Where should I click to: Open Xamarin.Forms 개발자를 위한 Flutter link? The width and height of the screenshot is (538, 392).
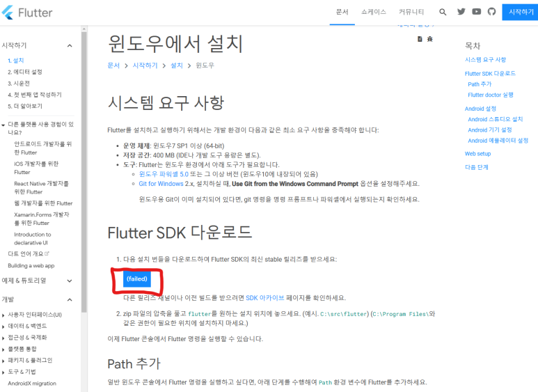click(42, 219)
